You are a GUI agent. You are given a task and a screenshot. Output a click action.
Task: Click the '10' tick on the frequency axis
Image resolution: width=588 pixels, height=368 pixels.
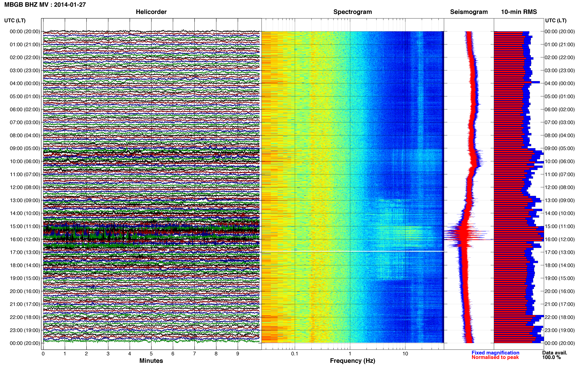coord(405,354)
